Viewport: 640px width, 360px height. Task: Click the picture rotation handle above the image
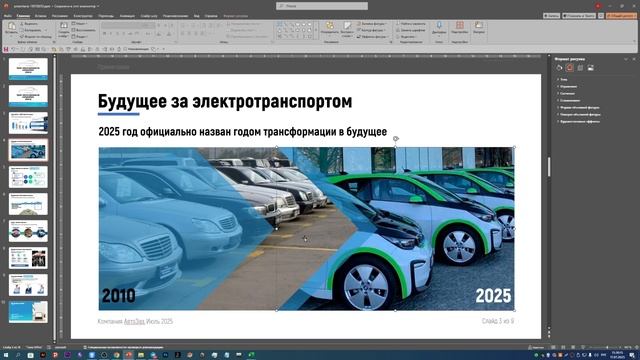(396, 139)
